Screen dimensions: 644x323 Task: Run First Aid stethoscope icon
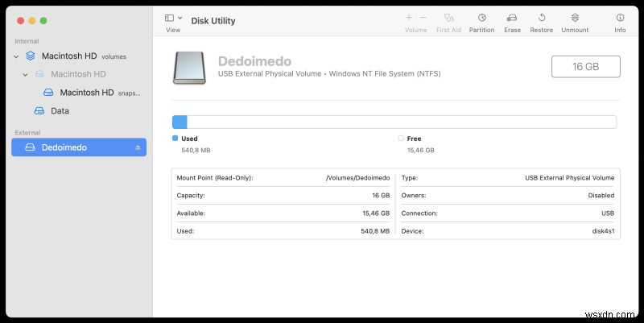[448, 18]
